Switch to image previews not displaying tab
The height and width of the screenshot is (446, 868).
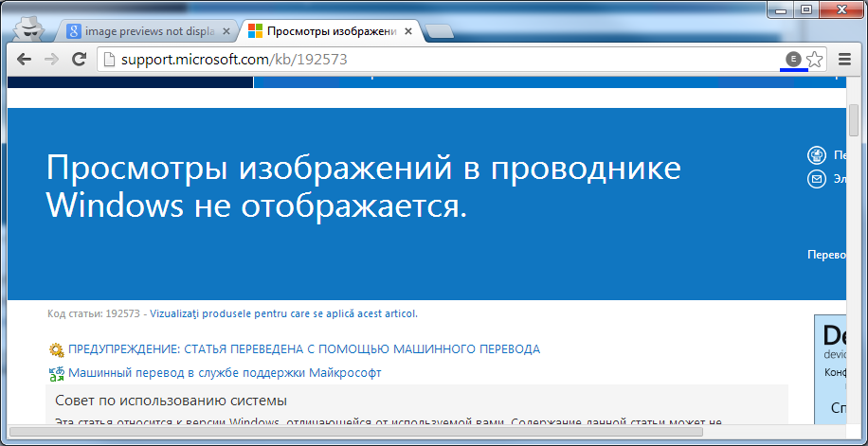pyautogui.click(x=148, y=31)
